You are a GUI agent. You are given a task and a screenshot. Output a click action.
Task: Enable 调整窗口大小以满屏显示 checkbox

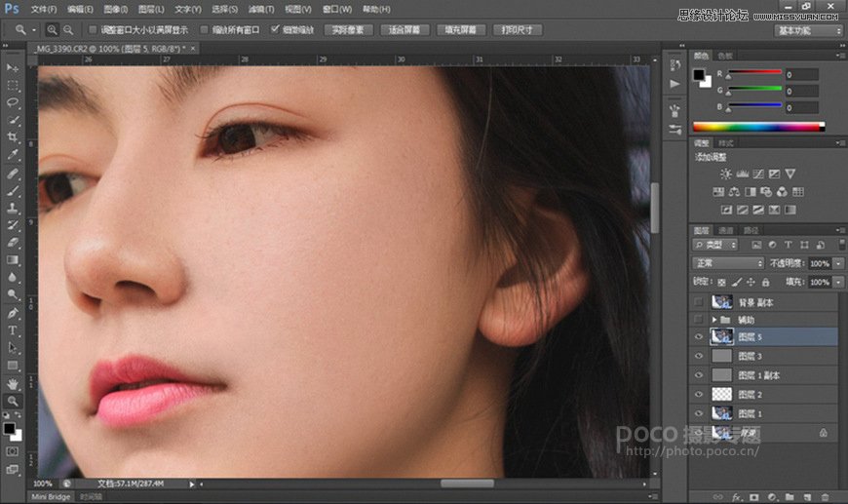[x=93, y=30]
